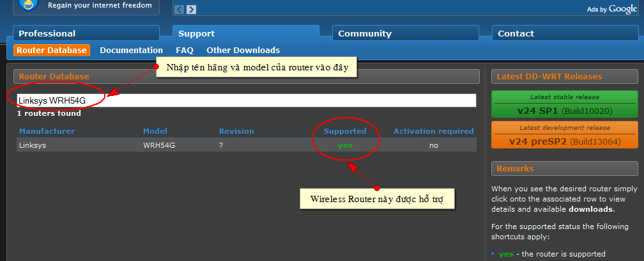The width and height of the screenshot is (644, 261).
Task: Click the previous ad arrow button
Action: (180, 10)
